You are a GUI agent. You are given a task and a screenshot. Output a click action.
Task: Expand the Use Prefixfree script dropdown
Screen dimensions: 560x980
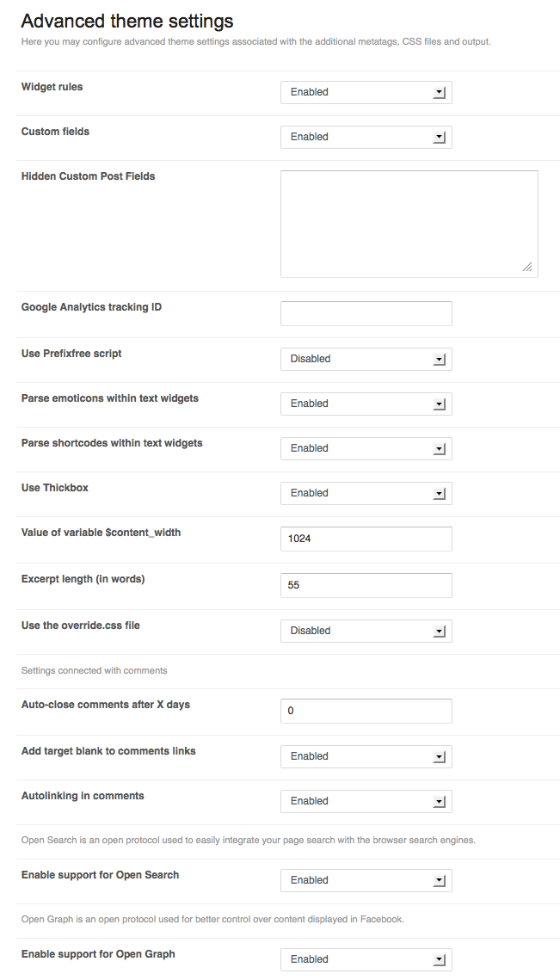coord(366,359)
